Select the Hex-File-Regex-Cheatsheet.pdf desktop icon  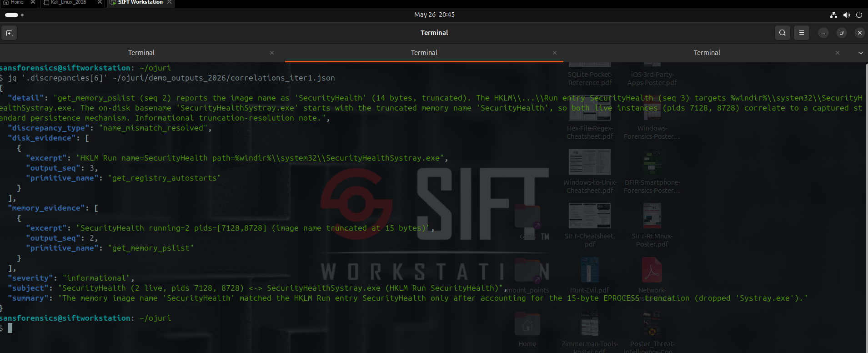(590, 118)
